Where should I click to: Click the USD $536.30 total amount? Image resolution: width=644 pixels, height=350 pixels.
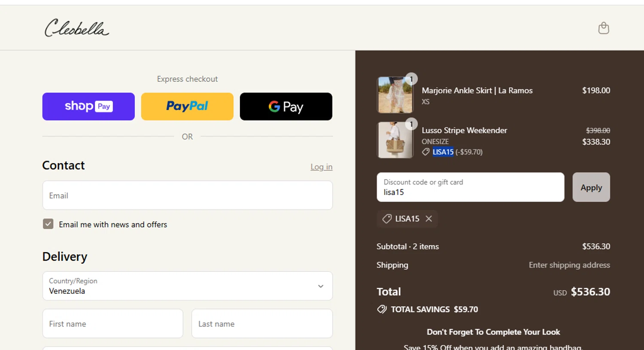coord(582,292)
